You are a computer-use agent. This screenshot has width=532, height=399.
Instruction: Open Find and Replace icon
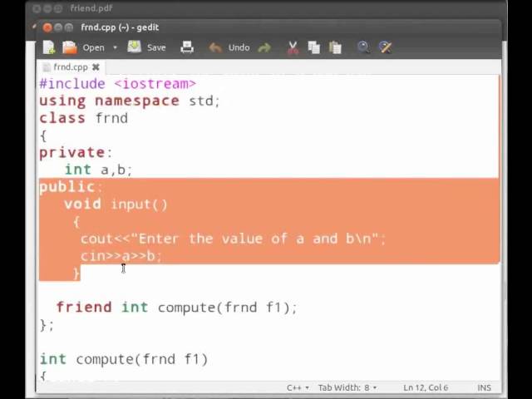point(385,47)
